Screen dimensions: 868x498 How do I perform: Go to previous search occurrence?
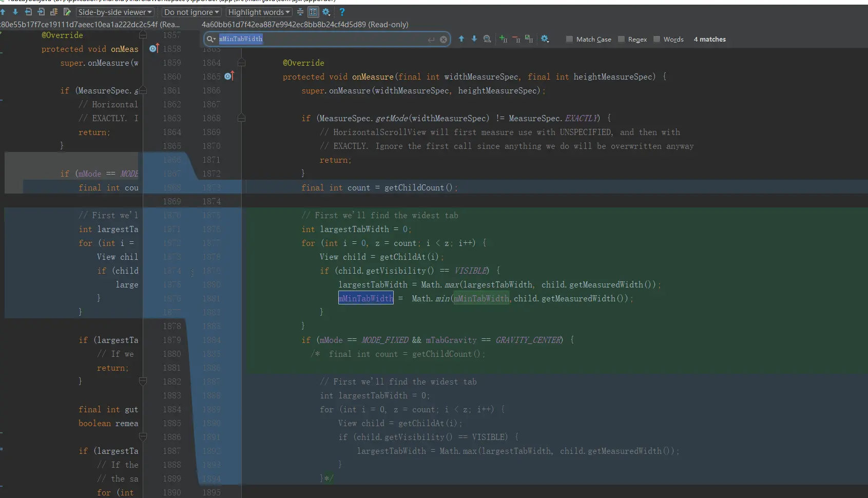[461, 39]
